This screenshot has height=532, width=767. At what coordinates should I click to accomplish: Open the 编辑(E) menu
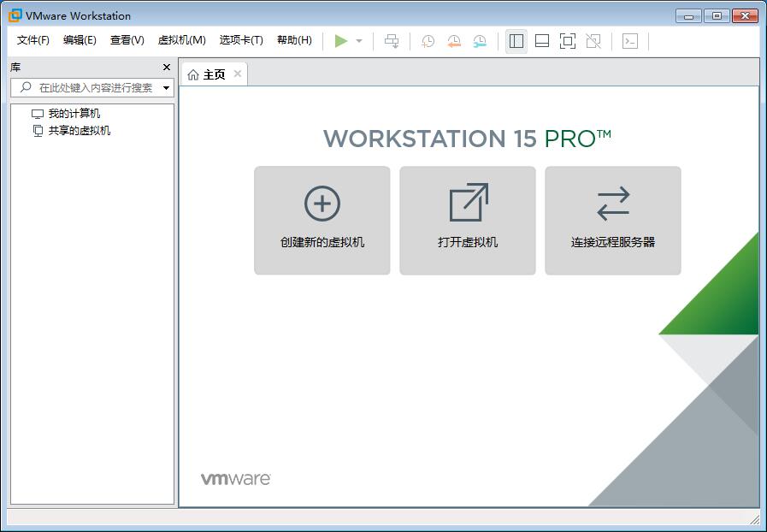80,40
